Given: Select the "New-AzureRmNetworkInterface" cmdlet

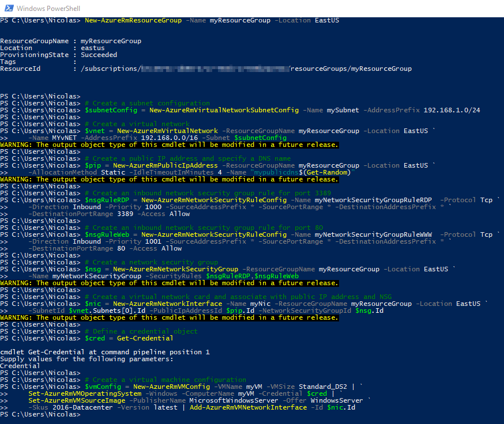Looking at the screenshot, I should coord(167,304).
